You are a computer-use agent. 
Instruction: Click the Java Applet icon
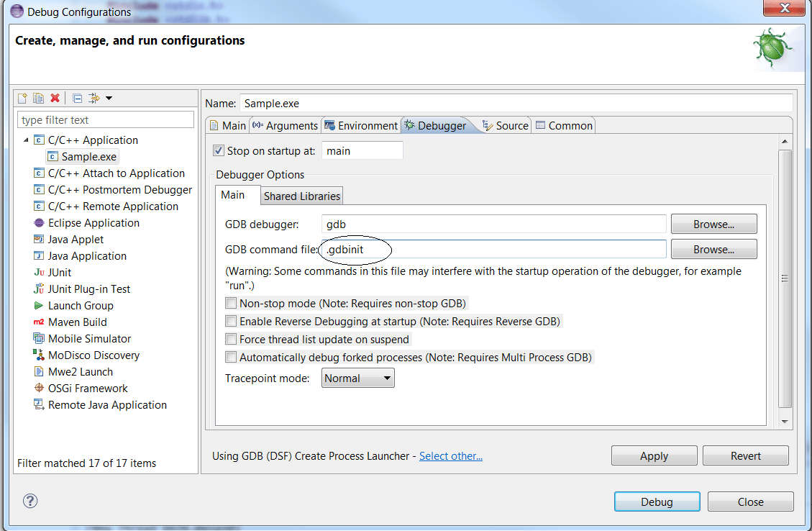tap(39, 240)
